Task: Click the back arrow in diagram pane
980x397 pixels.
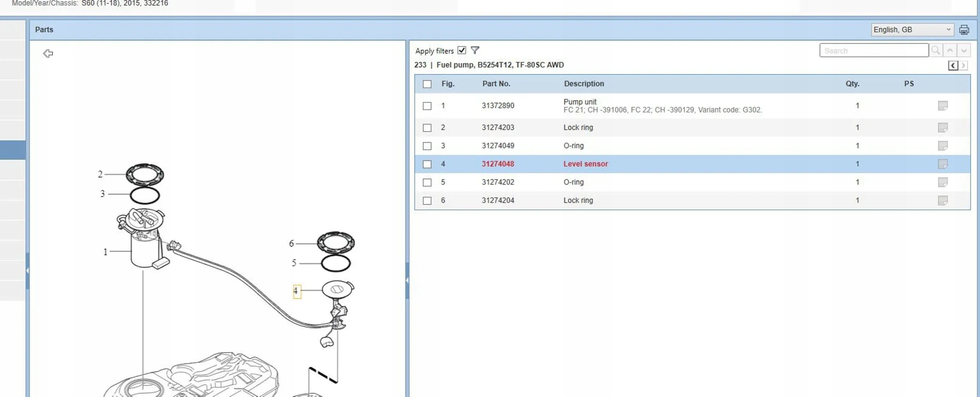Action: (48, 53)
